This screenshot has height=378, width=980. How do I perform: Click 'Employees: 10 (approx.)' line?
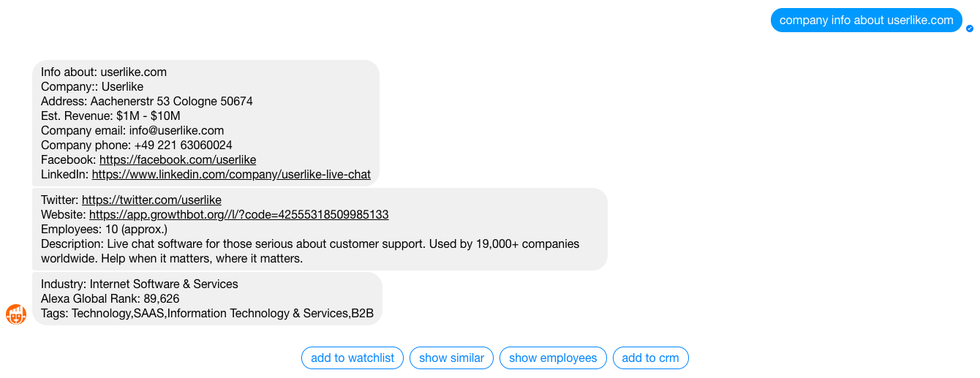(104, 229)
